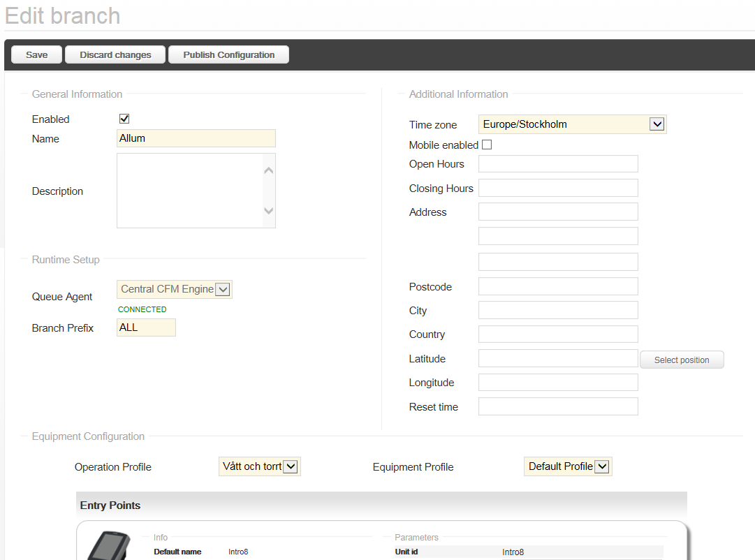Image resolution: width=755 pixels, height=560 pixels.
Task: Click the Latitude input field
Action: tap(557, 359)
